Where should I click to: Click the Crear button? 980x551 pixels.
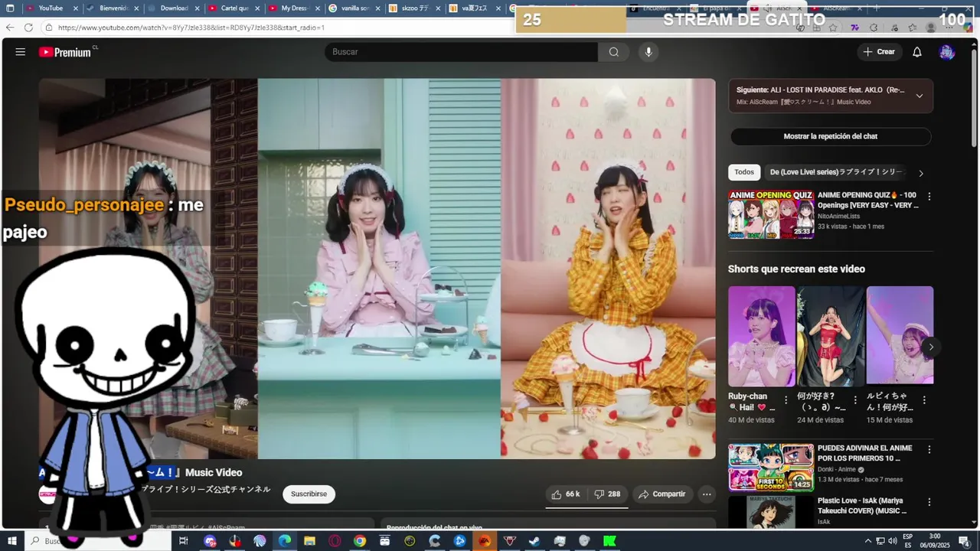coord(879,52)
